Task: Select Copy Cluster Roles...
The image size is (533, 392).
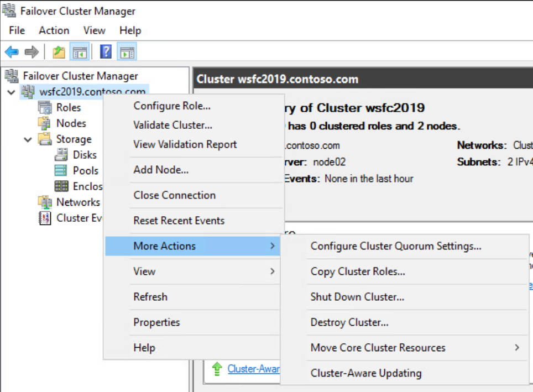Action: tap(405, 271)
